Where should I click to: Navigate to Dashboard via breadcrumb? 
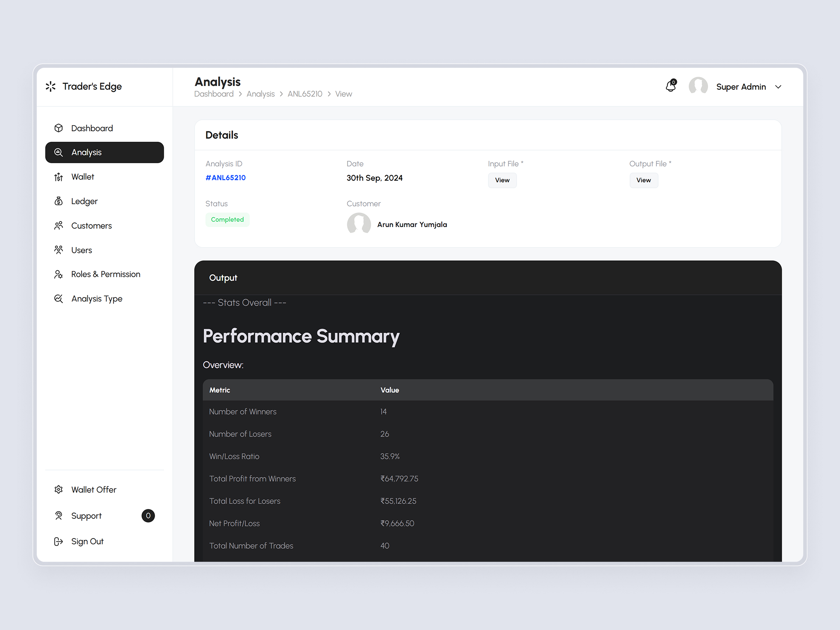214,94
